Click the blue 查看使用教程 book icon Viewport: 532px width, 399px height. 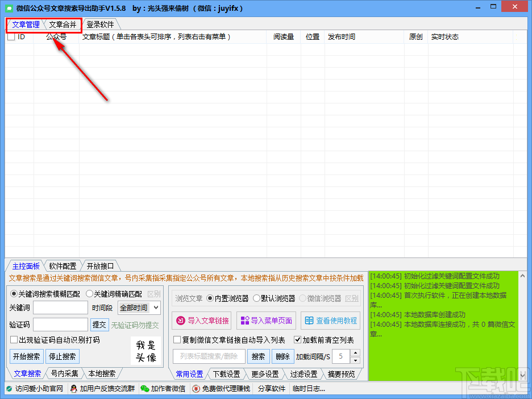pos(309,321)
